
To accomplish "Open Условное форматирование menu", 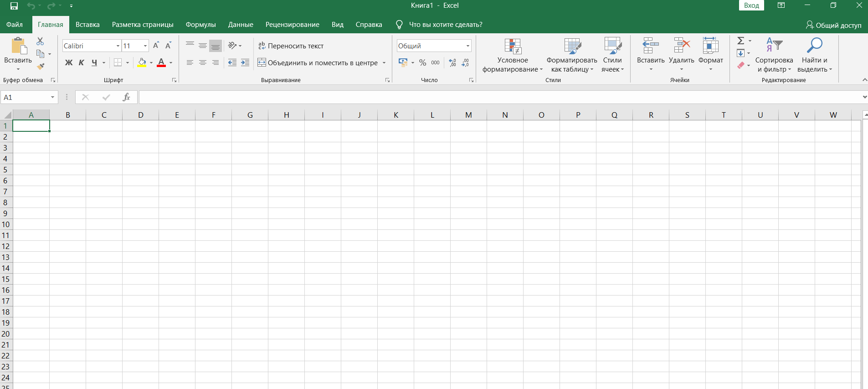I will (513, 55).
